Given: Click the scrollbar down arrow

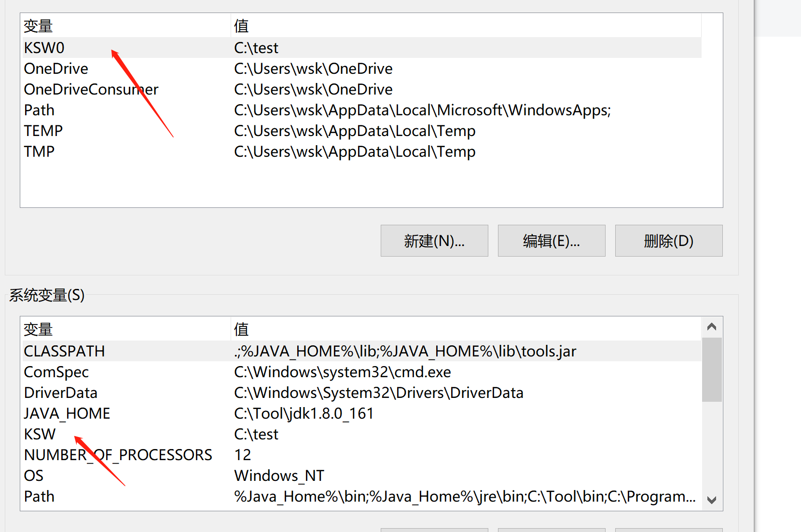Looking at the screenshot, I should [712, 500].
